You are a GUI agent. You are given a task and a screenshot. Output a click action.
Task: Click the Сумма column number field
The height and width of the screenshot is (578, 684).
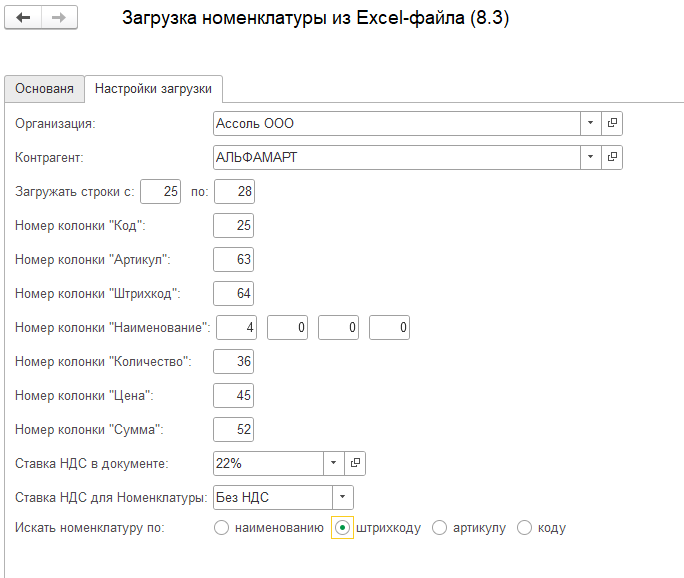coord(233,430)
